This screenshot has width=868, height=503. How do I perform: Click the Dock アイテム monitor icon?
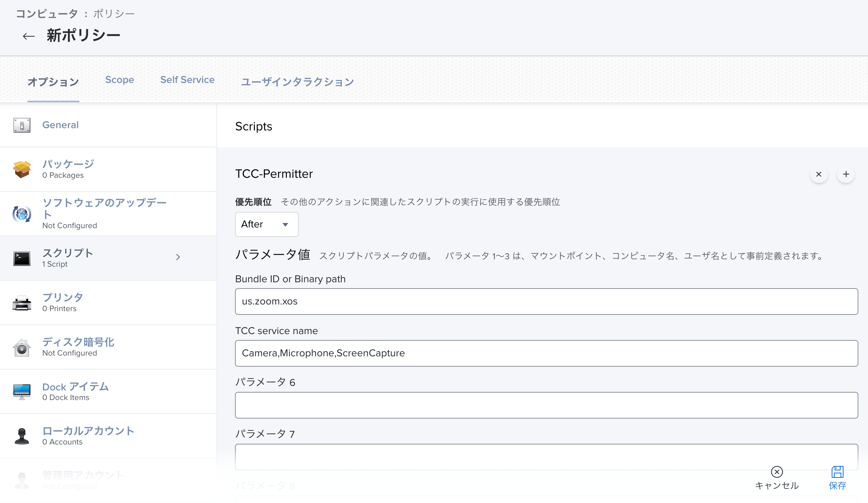click(x=22, y=392)
